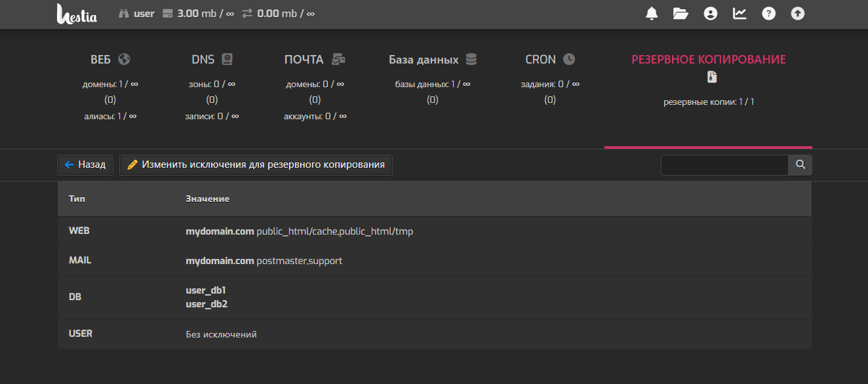Click the bandwidth arrows icon in header
The image size is (868, 384).
247,13
